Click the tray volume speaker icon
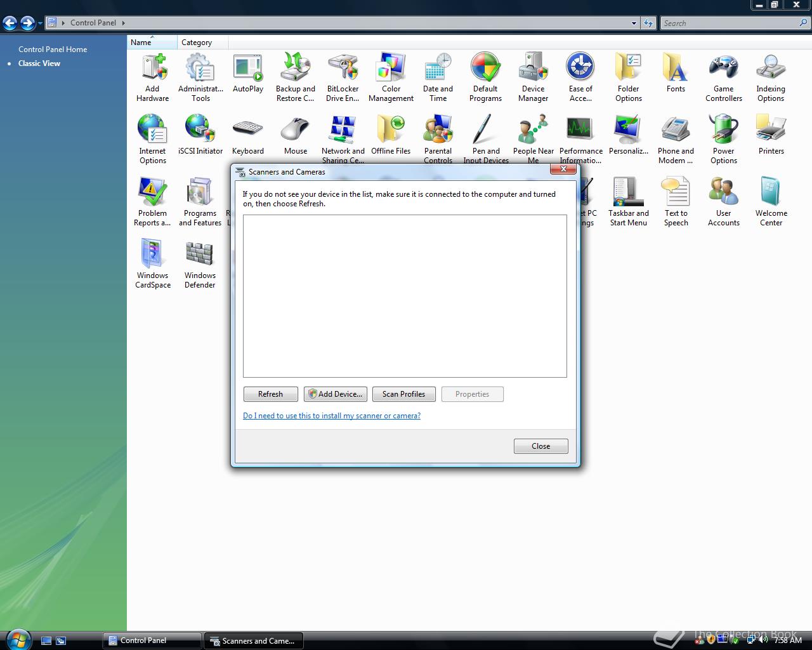 click(x=763, y=640)
